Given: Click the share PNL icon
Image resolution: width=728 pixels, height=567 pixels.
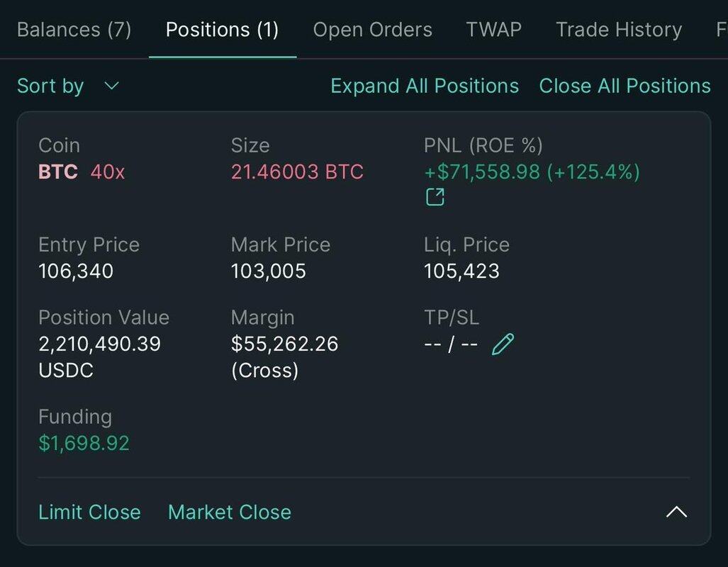Looking at the screenshot, I should coord(435,197).
